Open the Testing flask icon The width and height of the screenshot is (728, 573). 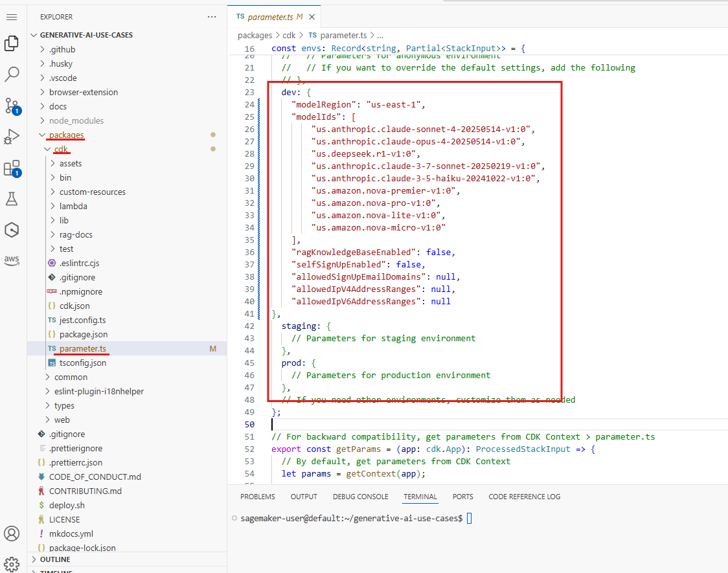click(12, 199)
